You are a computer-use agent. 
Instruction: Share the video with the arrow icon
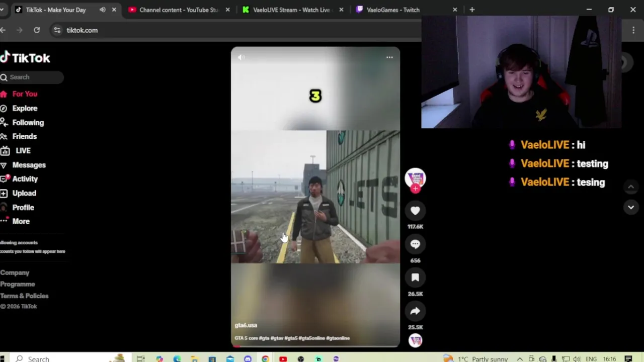tap(415, 311)
